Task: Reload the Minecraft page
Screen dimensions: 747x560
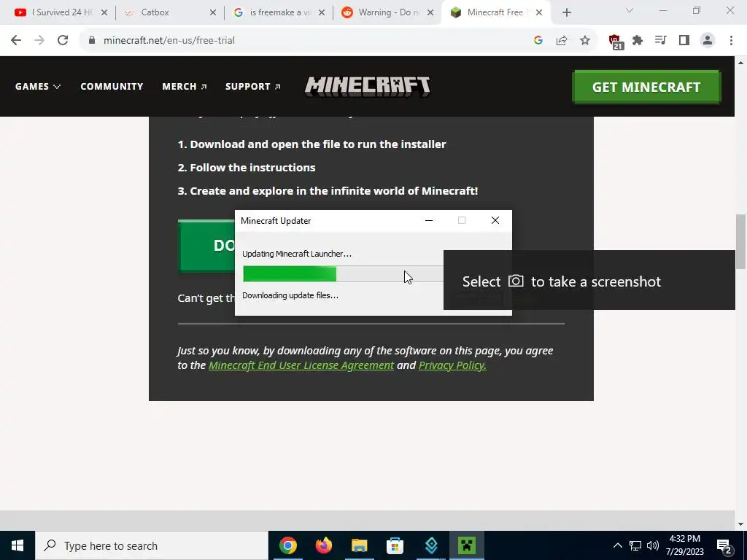Action: 63,41
